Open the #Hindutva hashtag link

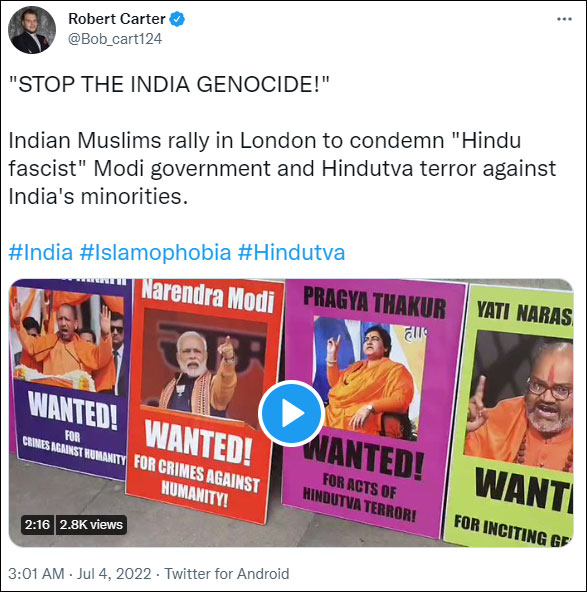tap(291, 252)
